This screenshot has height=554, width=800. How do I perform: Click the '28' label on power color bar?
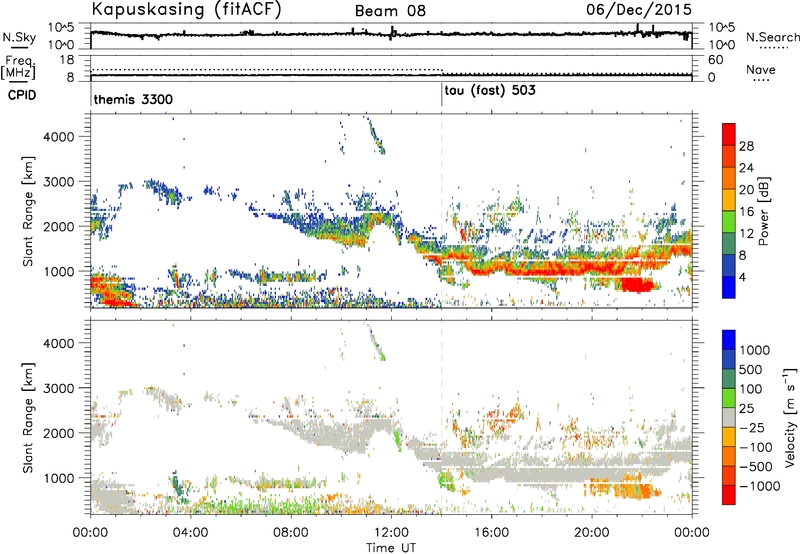point(746,146)
